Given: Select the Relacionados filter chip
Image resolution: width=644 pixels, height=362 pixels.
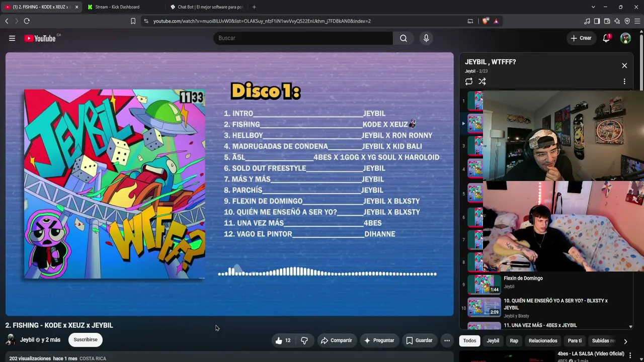Looking at the screenshot, I should (x=543, y=341).
